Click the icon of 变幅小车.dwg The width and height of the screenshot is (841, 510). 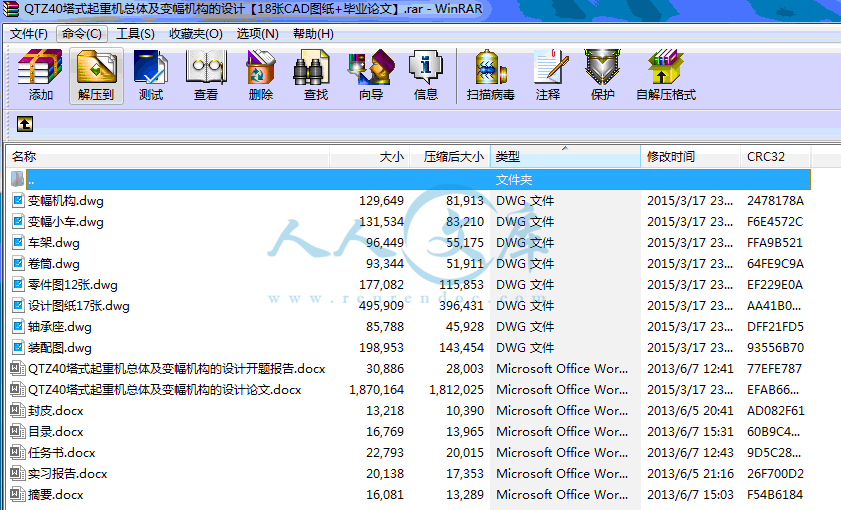click(x=18, y=221)
